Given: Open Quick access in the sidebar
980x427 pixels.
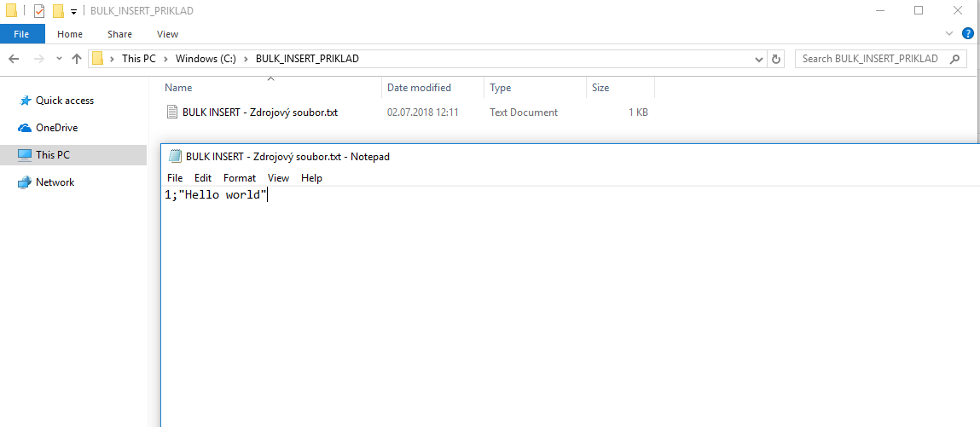Looking at the screenshot, I should pos(64,101).
